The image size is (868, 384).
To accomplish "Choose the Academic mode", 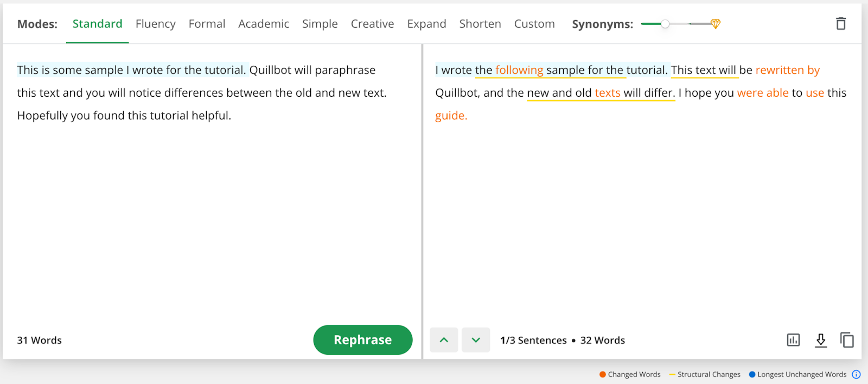I will click(x=264, y=24).
